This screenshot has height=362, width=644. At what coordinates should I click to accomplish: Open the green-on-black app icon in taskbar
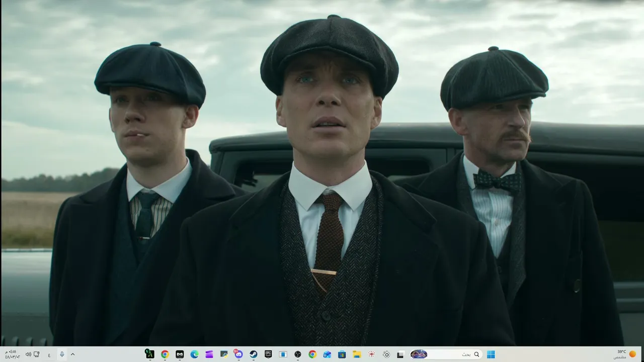(149, 354)
